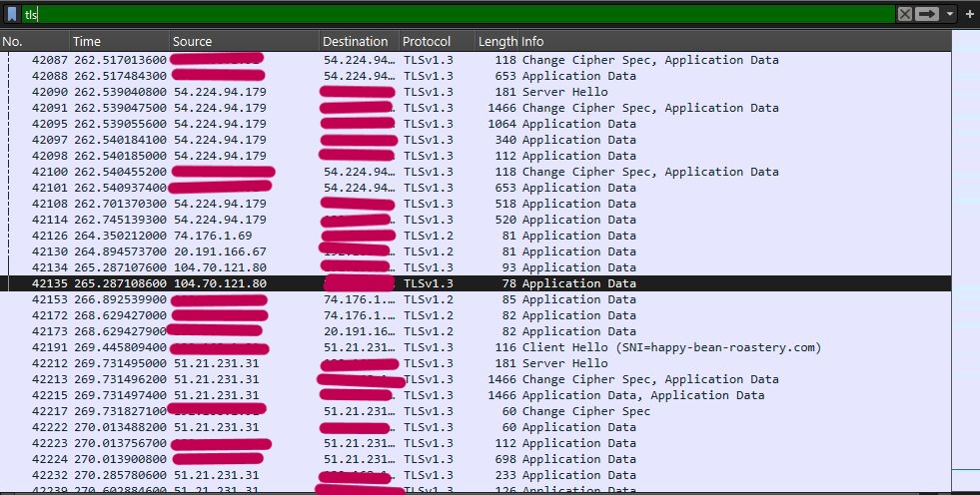Sort by the Protocol column header
The height and width of the screenshot is (495, 980).
(437, 41)
